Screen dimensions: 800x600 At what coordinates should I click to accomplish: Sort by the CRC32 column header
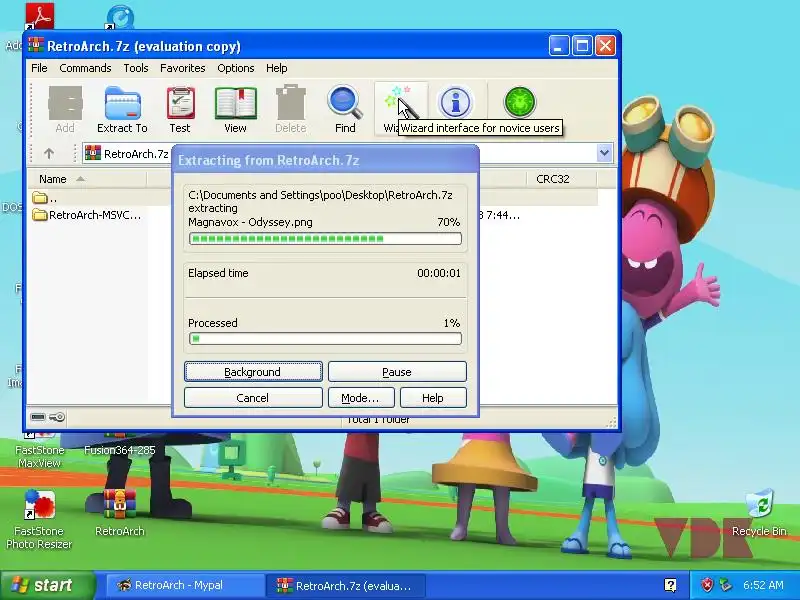point(561,179)
